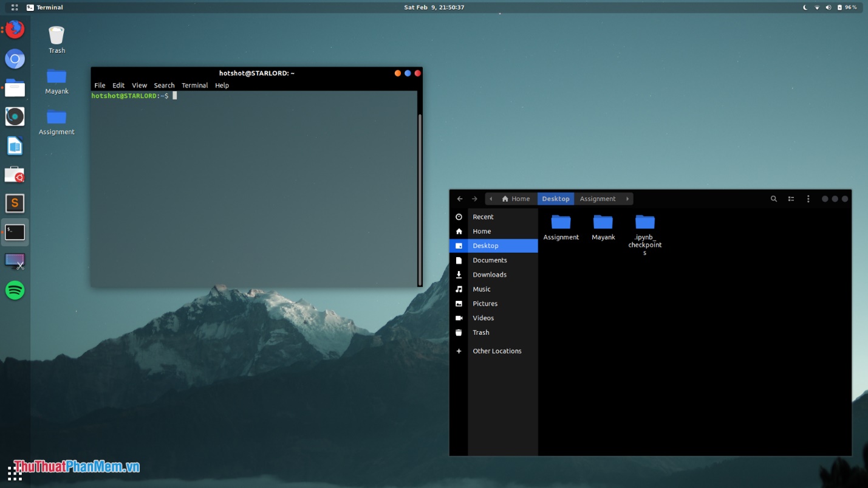Click the forward path arrow after Assignment breadcrumb
The width and height of the screenshot is (868, 488).
tap(627, 199)
